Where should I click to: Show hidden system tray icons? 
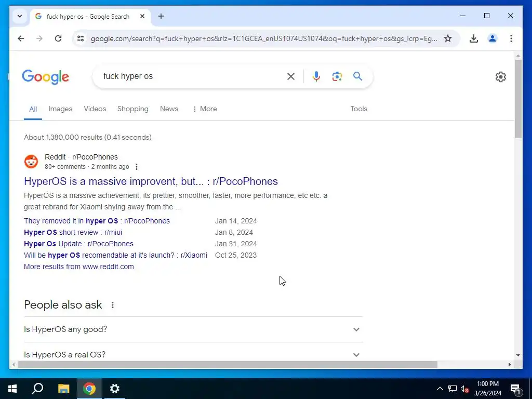(440, 389)
